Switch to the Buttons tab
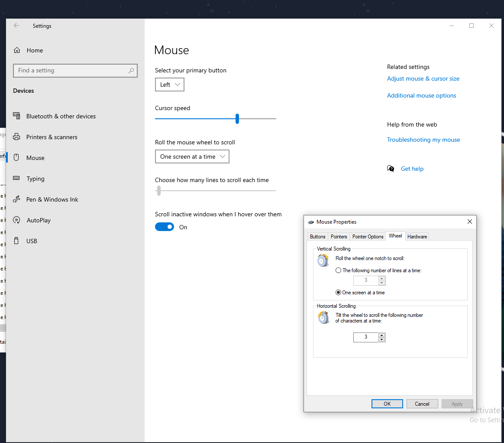This screenshot has width=504, height=443. (x=317, y=237)
